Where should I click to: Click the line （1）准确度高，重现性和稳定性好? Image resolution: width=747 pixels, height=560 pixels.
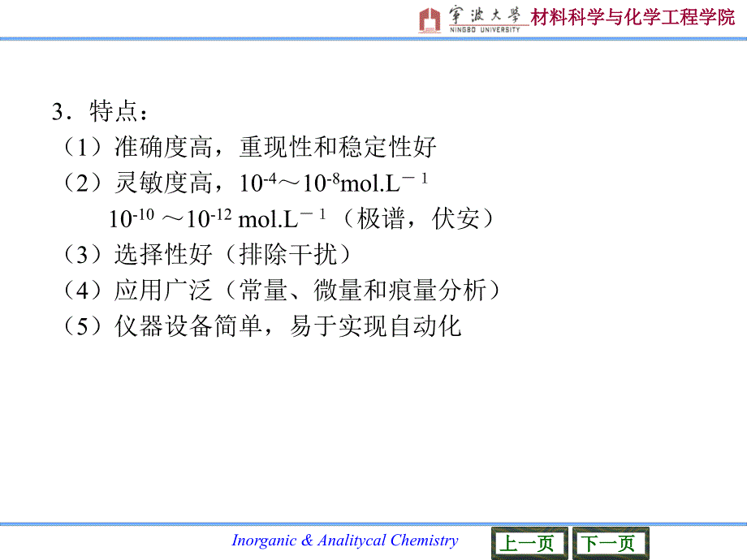click(x=250, y=147)
